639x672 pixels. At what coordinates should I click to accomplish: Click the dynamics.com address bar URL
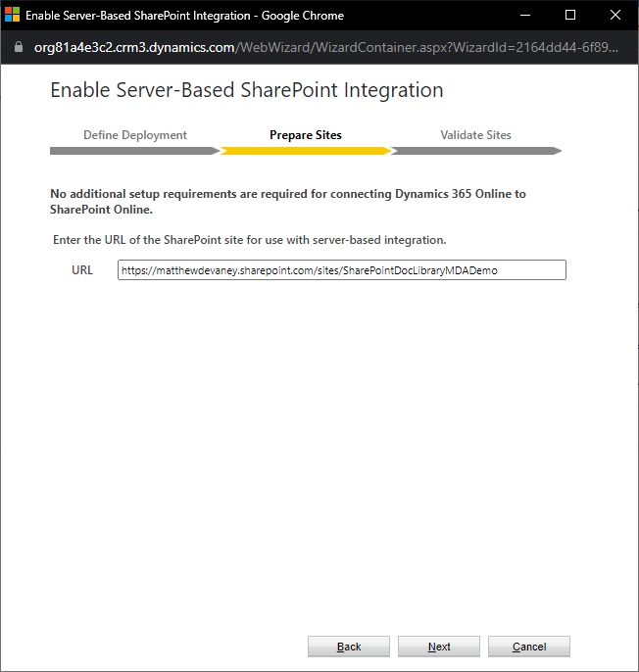pos(326,47)
